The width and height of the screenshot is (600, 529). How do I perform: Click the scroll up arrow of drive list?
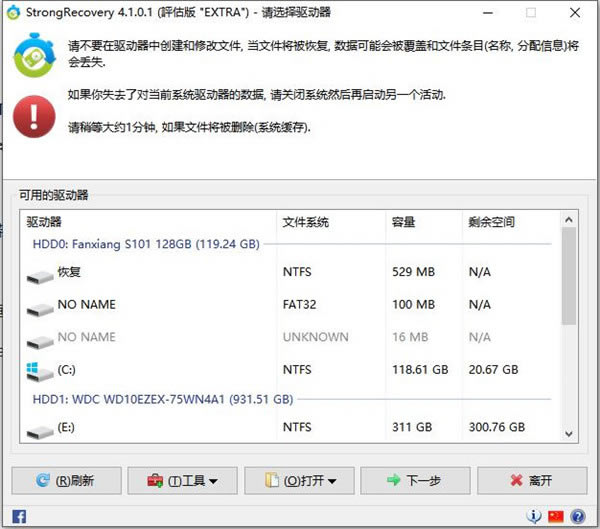point(569,220)
